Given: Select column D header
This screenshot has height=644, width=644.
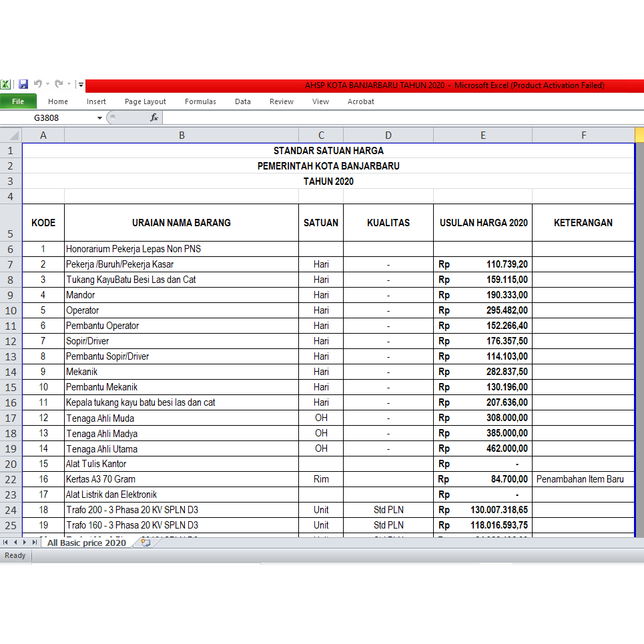Looking at the screenshot, I should coord(388,135).
